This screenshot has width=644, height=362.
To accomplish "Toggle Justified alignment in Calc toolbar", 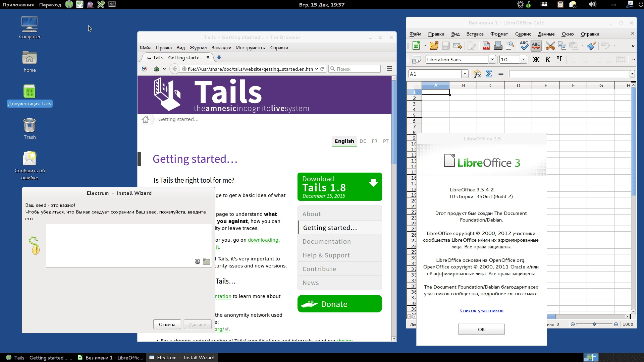I will coord(609,60).
